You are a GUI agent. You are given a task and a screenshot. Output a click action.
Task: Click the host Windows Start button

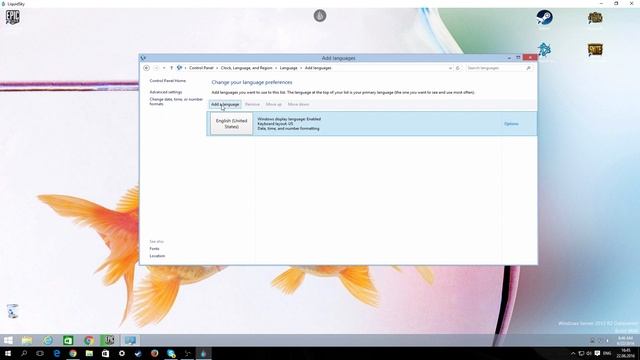pos(8,353)
